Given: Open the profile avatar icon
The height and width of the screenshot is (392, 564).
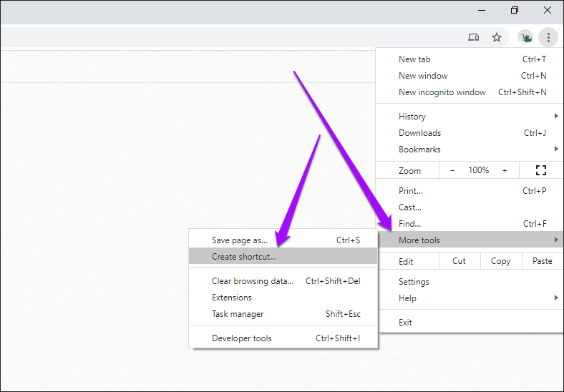Looking at the screenshot, I should [x=525, y=37].
